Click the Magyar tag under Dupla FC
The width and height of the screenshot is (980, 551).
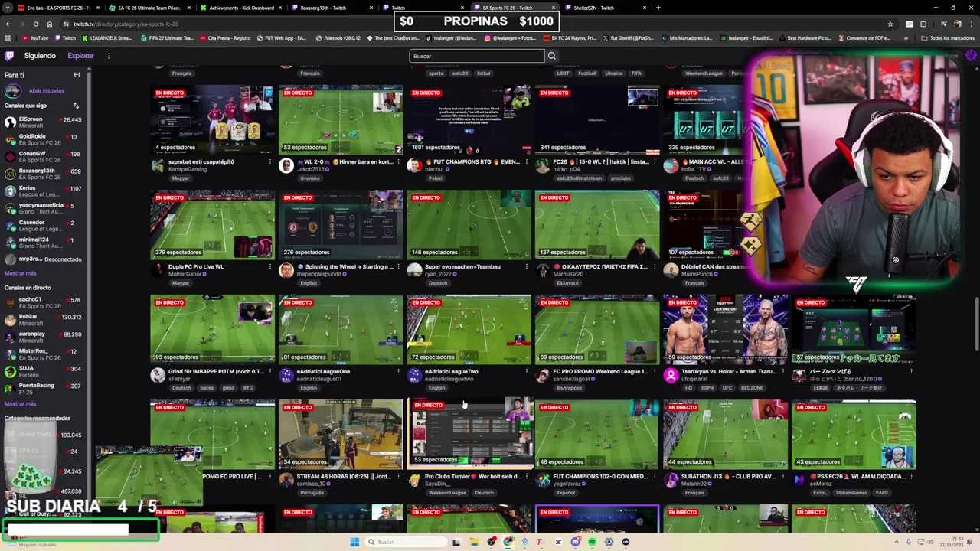coord(181,283)
